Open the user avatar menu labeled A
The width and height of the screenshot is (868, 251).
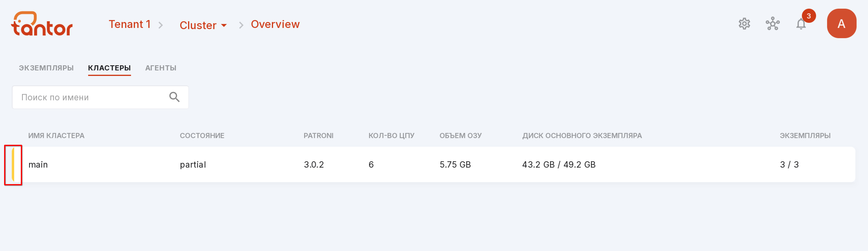(x=841, y=24)
